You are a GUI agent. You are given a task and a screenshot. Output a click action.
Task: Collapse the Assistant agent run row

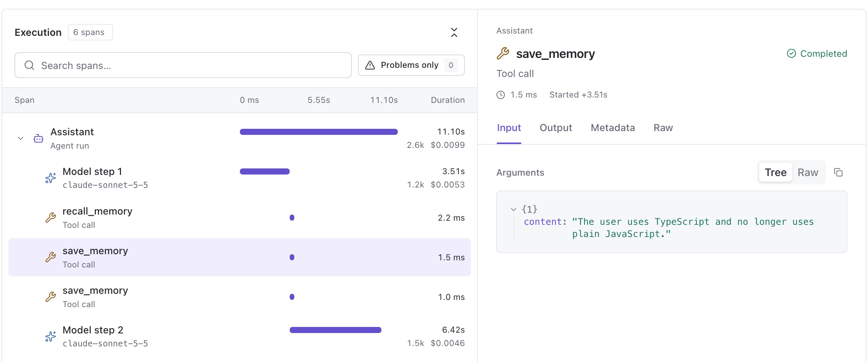21,138
